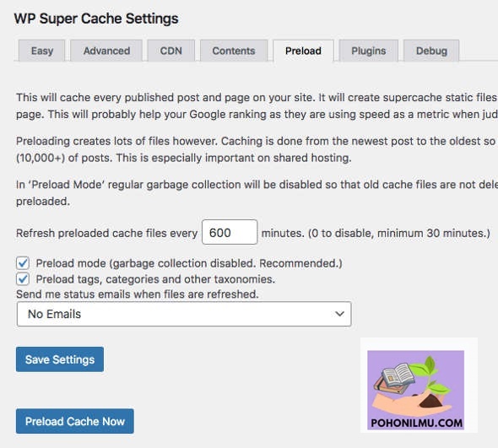Viewport: 498px width, 448px height.
Task: Open the Debug tab
Action: click(x=431, y=51)
